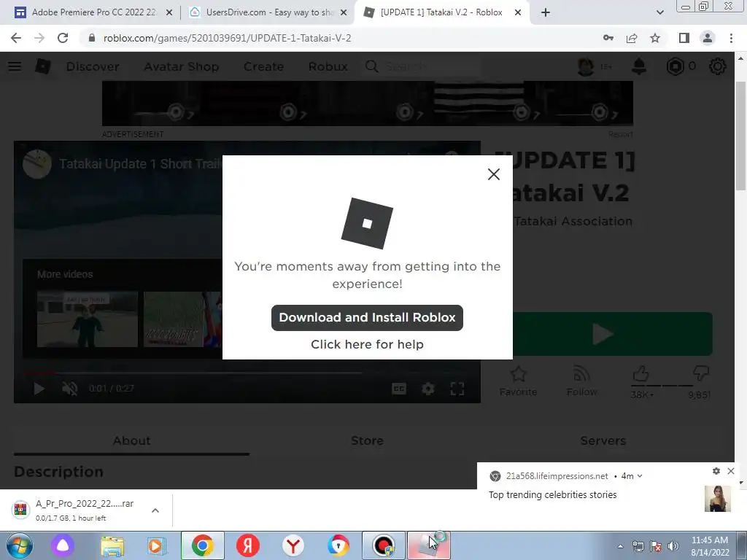Play the trailer video
747x560 pixels.
tap(39, 389)
